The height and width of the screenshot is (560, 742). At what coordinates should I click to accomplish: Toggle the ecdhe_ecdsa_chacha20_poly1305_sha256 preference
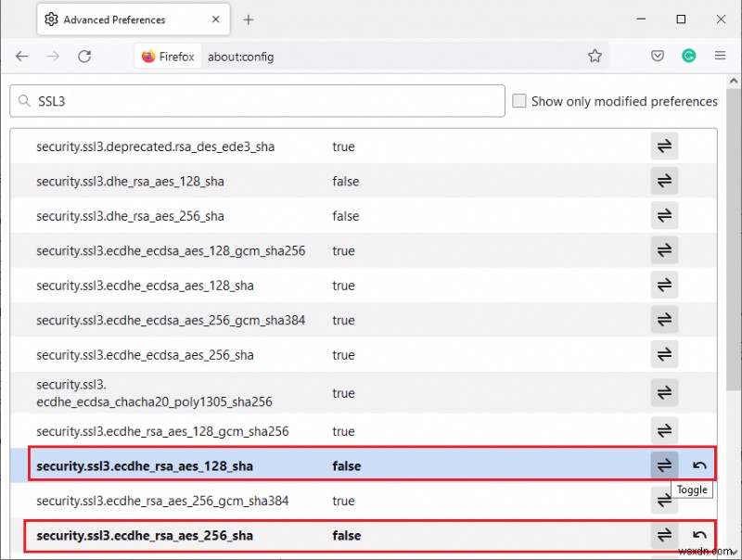(x=664, y=392)
